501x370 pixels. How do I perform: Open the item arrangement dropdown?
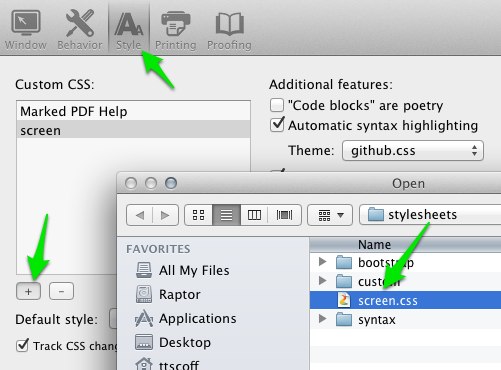coord(330,215)
